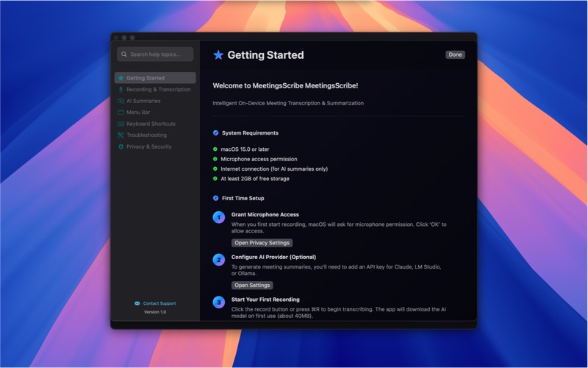Click the macOS 15.0 or later text

pos(245,149)
